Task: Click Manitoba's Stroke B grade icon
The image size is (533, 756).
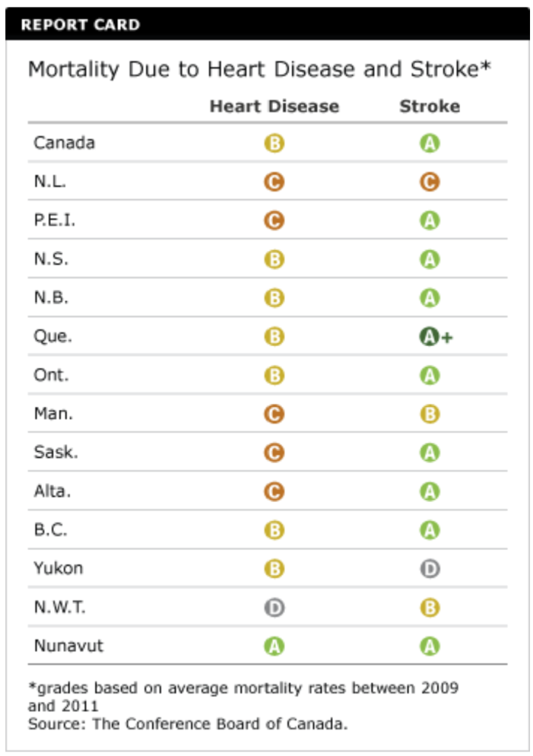Action: (430, 414)
